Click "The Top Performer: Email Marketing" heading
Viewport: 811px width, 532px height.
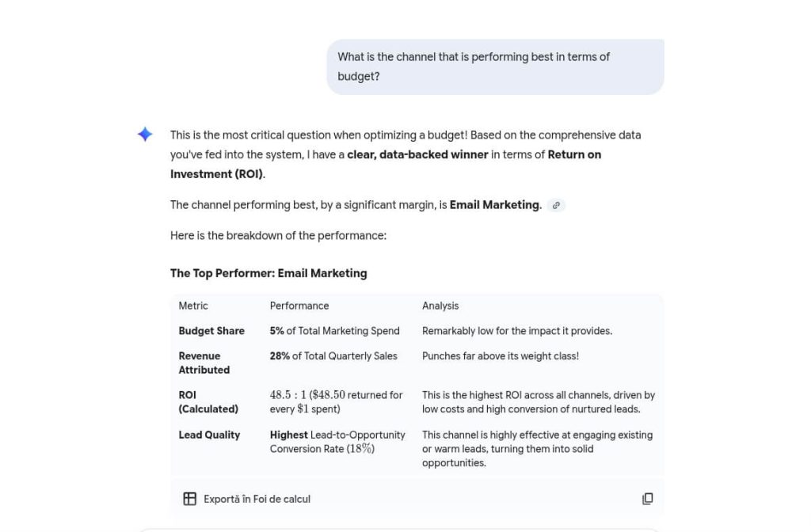[268, 273]
